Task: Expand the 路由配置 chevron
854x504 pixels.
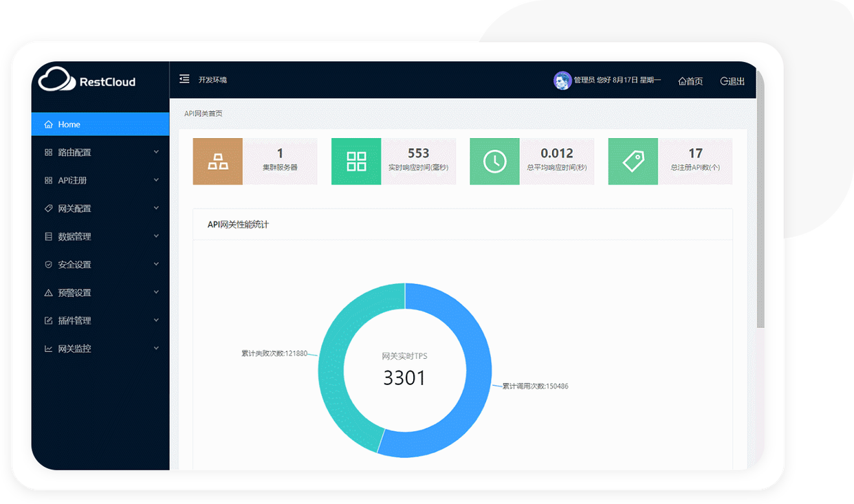Action: coord(156,152)
